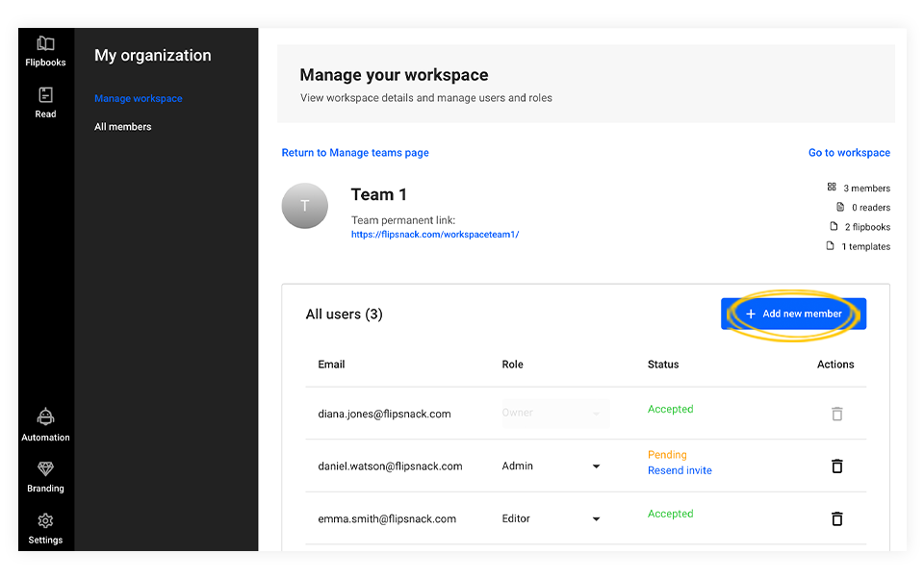Open Settings from the sidebar
This screenshot has width=924, height=579.
tap(45, 526)
